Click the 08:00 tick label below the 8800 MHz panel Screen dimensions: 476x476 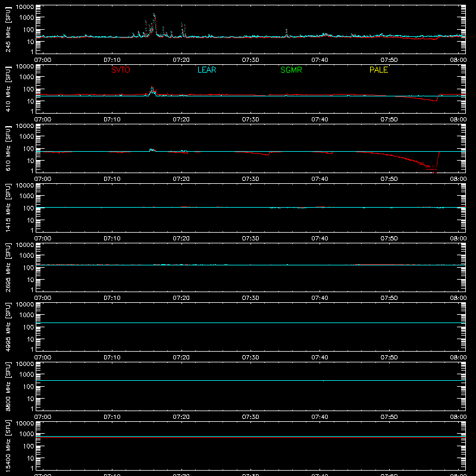click(458, 417)
